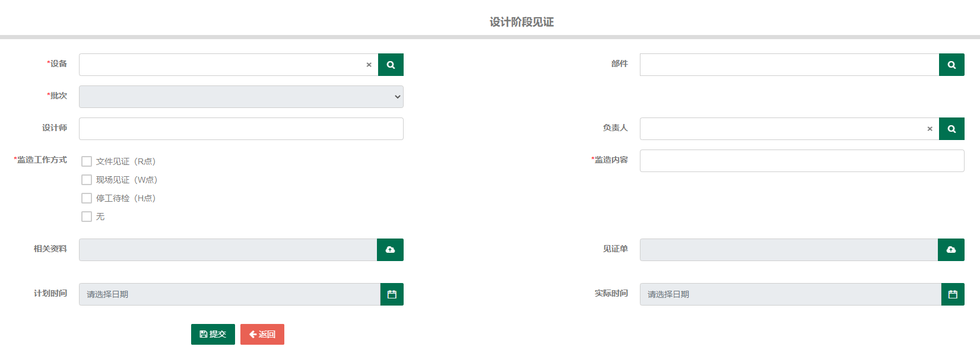Viewport: 980px width, 356px height.
Task: Open the calendar icon for 实际时间
Action: (953, 294)
